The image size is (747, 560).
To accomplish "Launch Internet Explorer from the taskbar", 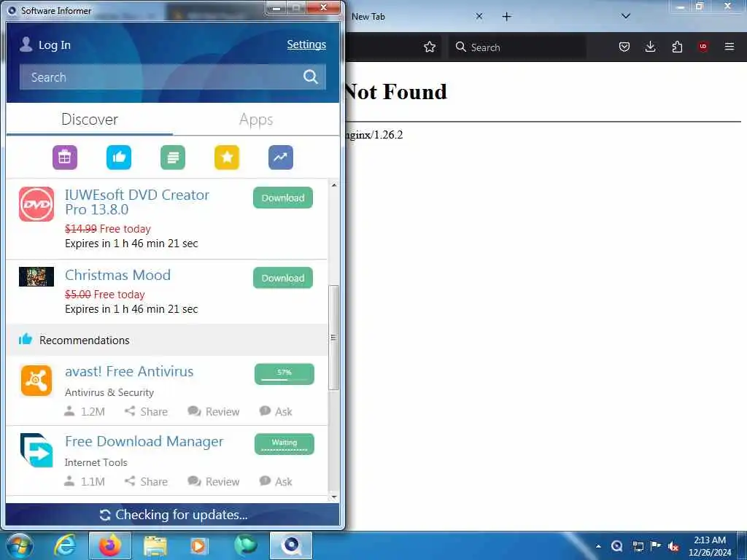I will pos(65,546).
